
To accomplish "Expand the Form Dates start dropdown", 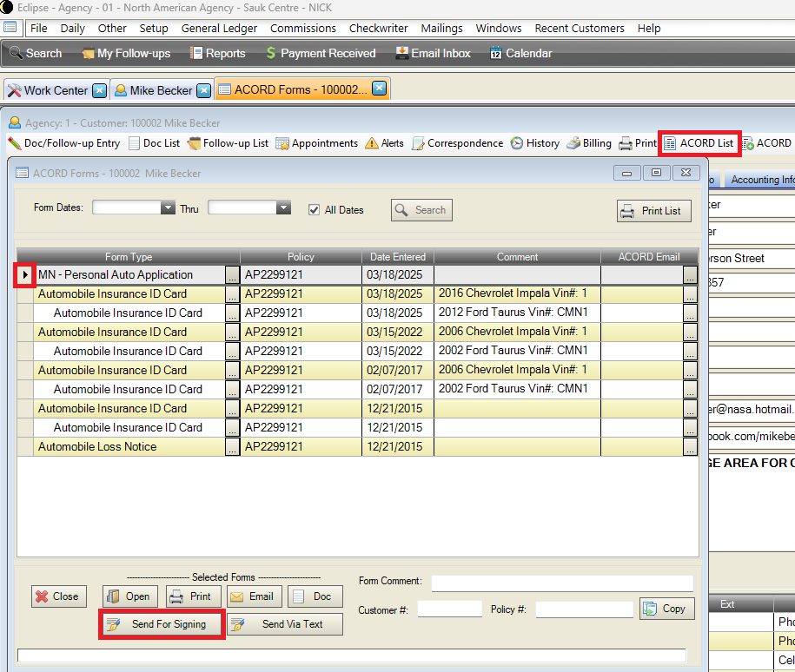I will [x=169, y=208].
